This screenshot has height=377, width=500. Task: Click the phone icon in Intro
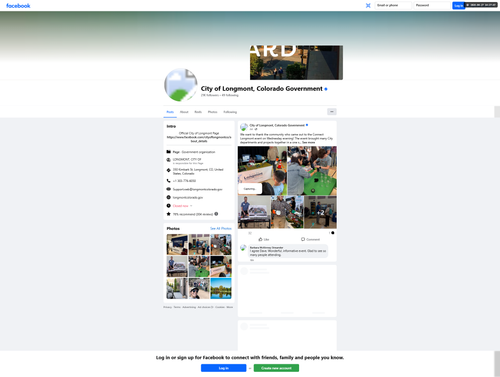click(x=168, y=181)
